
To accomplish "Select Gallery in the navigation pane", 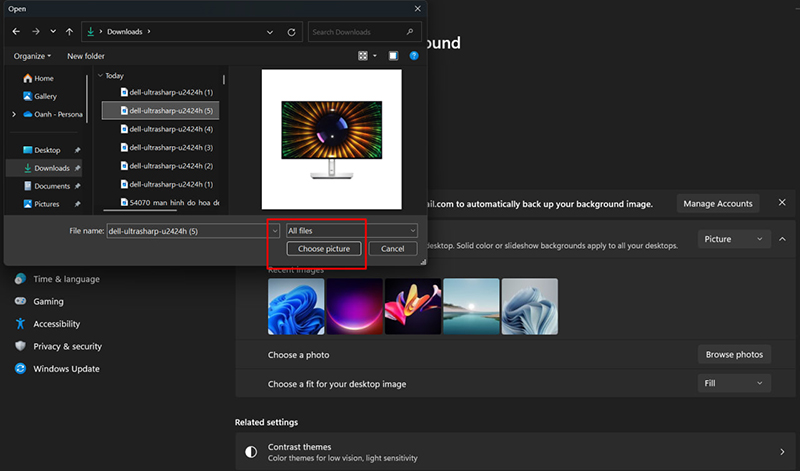I will (x=46, y=96).
